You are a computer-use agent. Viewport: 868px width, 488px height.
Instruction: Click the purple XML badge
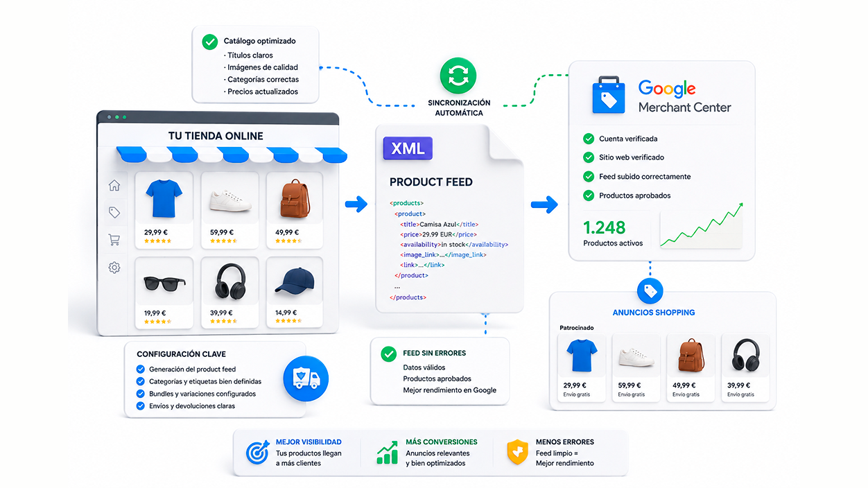408,148
